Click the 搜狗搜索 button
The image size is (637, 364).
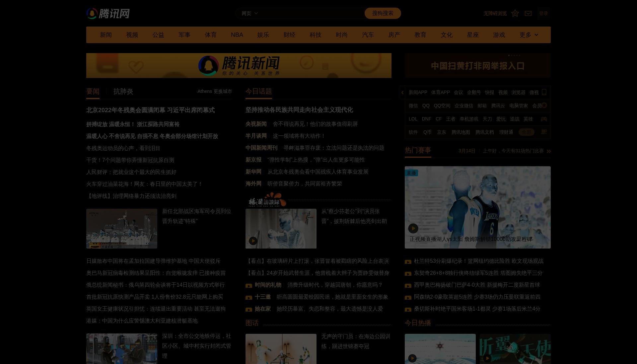tap(383, 13)
